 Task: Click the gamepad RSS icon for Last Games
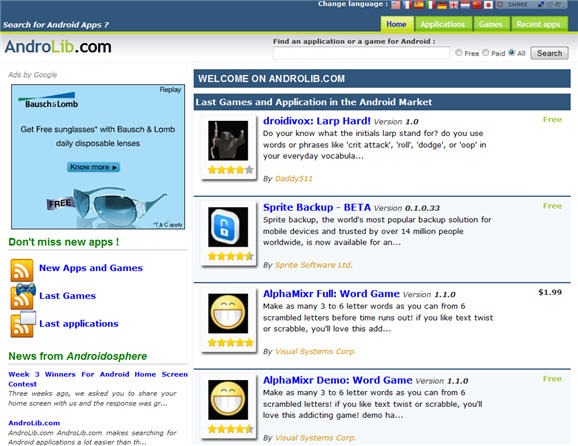click(23, 296)
